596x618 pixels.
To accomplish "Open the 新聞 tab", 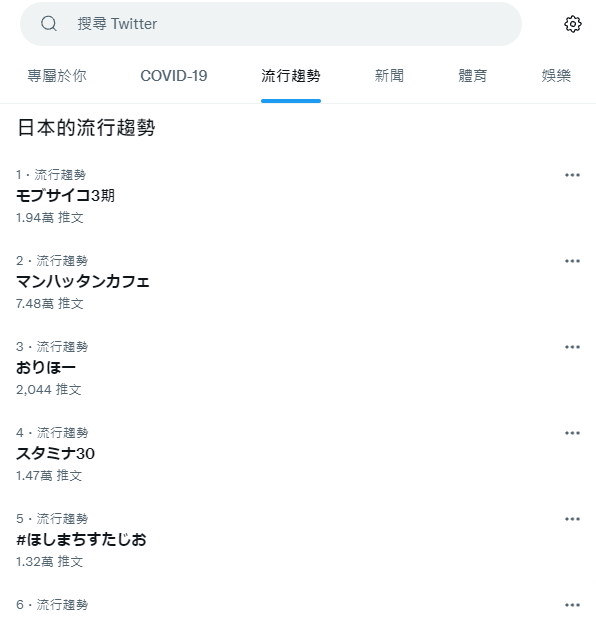I will tap(389, 76).
